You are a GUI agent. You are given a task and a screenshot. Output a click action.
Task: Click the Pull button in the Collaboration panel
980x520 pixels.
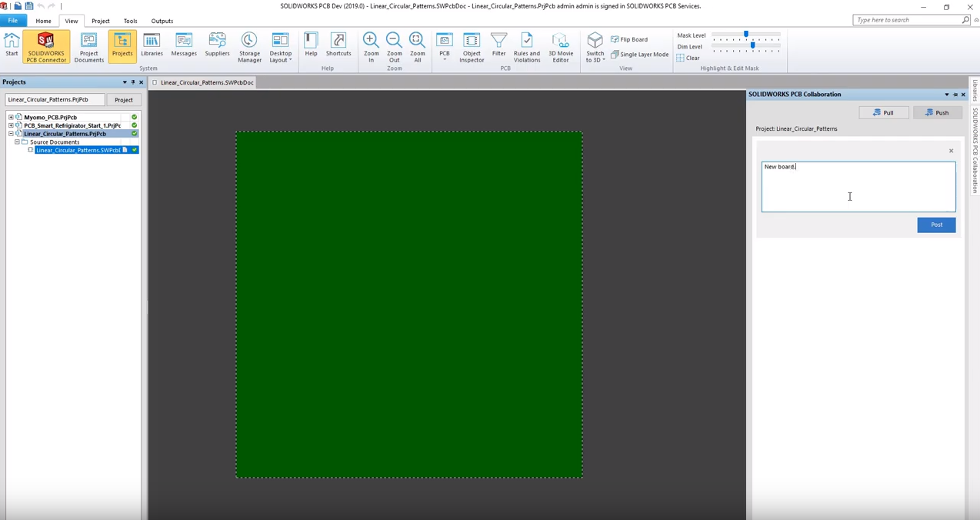pos(884,113)
